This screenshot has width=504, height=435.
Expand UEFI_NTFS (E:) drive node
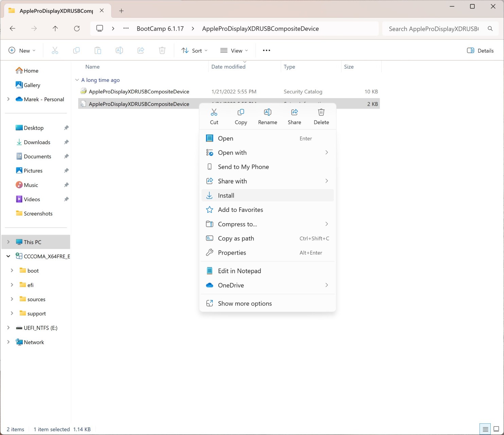click(x=8, y=327)
